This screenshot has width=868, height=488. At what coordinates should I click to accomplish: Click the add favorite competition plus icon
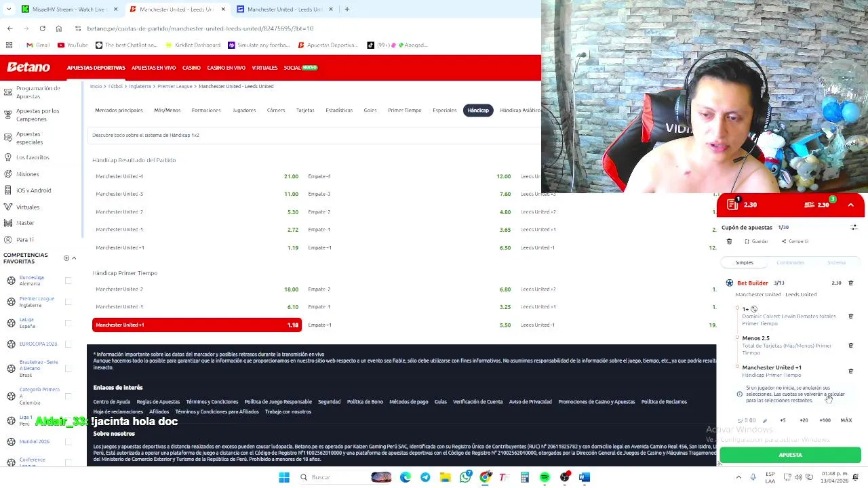[66, 258]
